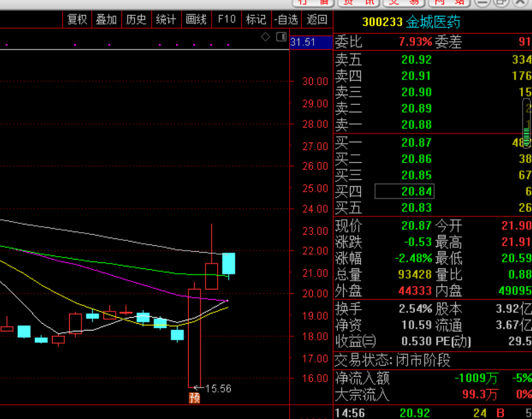532x419 pixels.
Task: Click the small square icon beside diamond
Action: [281, 37]
